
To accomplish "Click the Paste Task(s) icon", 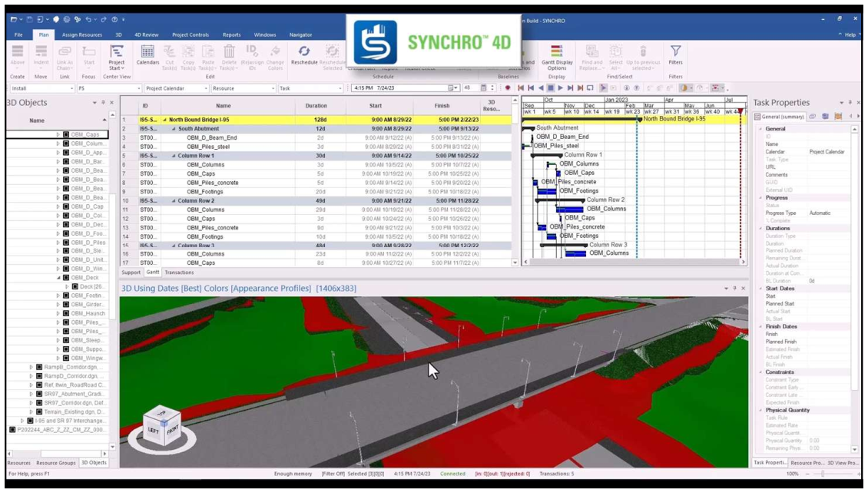I will coord(208,52).
